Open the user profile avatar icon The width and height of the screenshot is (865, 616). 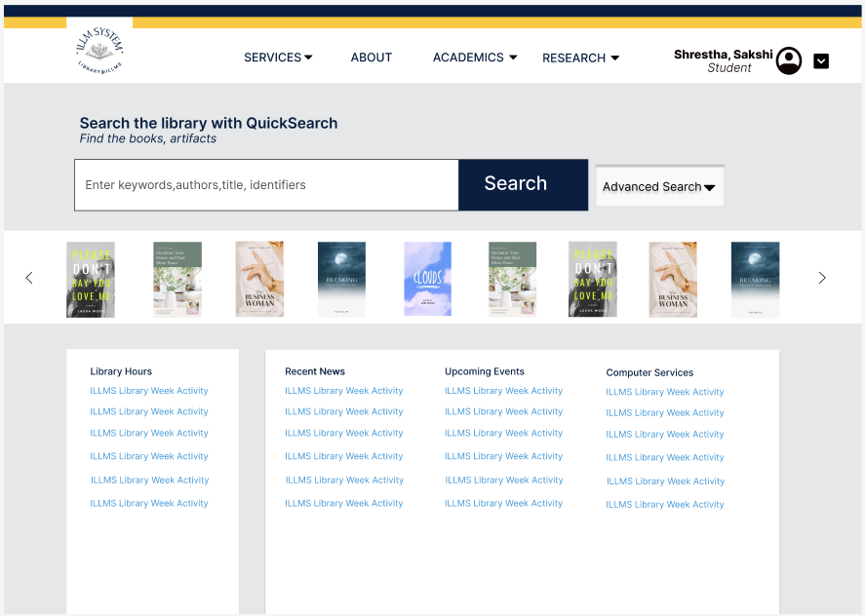[788, 60]
